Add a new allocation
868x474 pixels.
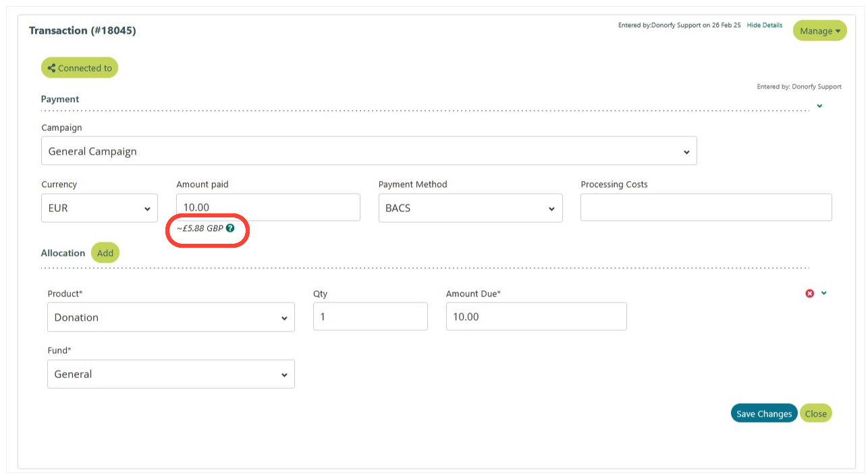(105, 253)
